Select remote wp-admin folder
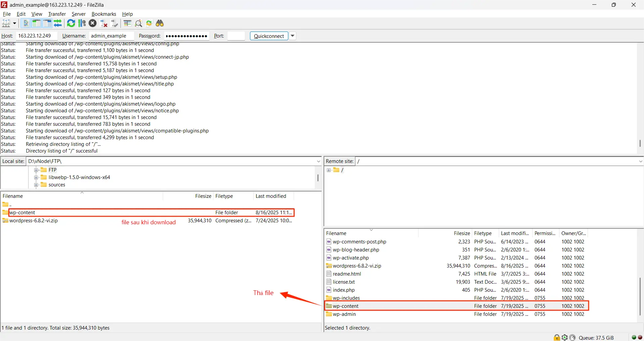This screenshot has width=644, height=341. (x=456, y=314)
